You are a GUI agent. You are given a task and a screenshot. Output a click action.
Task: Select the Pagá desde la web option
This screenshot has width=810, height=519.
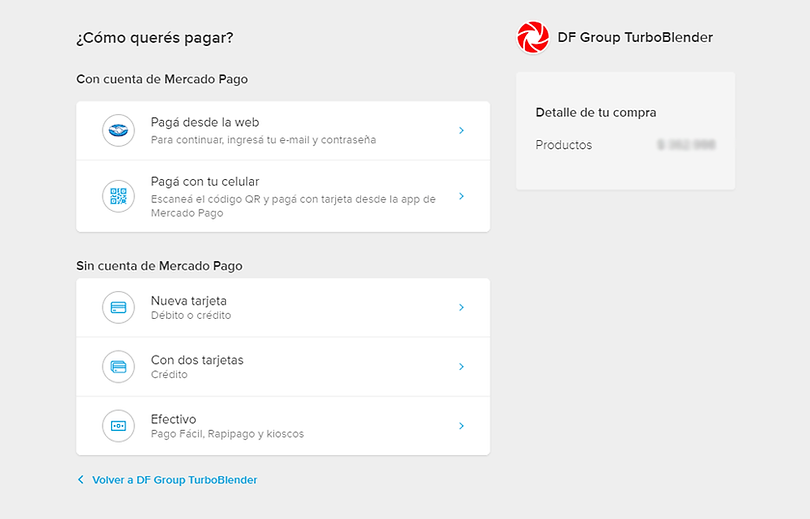[x=283, y=131]
